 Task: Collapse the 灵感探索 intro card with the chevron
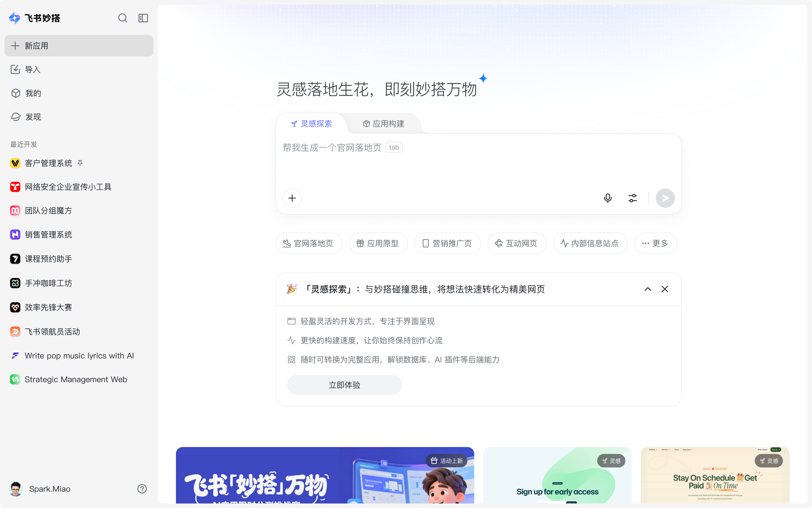(648, 289)
